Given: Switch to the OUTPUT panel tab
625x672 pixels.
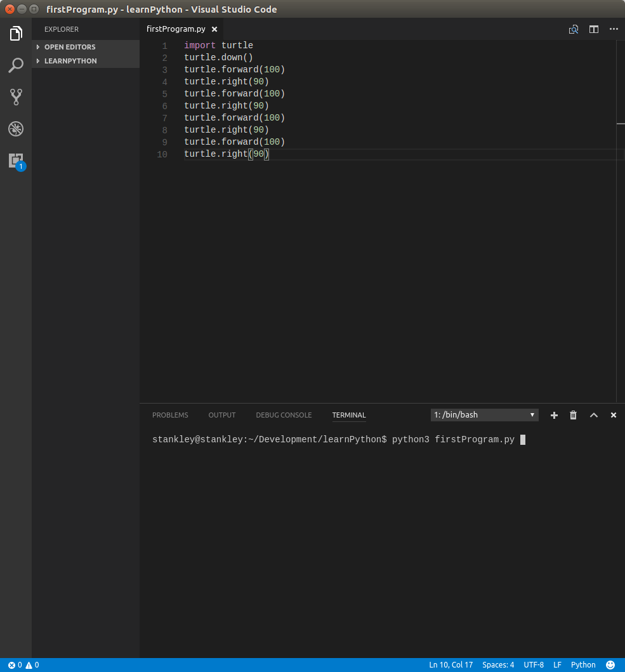Looking at the screenshot, I should [x=222, y=415].
